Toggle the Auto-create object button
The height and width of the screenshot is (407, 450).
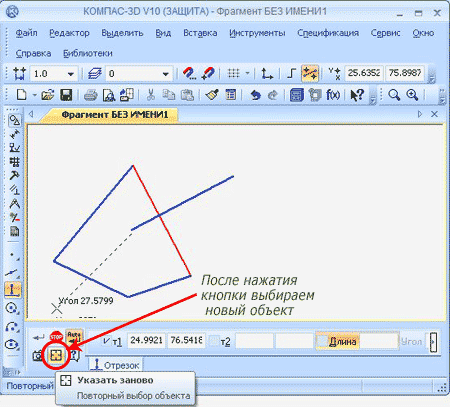74,337
